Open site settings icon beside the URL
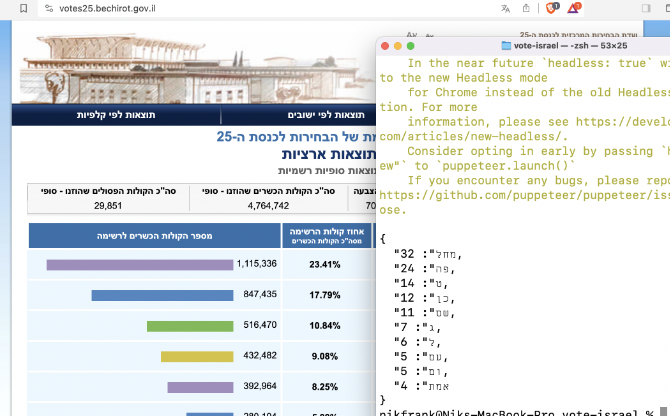The height and width of the screenshot is (416, 670). click(49, 8)
